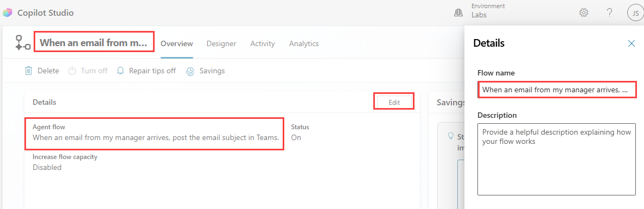Open the Analytics tab
Viewport: 644px width, 209px height.
click(304, 43)
